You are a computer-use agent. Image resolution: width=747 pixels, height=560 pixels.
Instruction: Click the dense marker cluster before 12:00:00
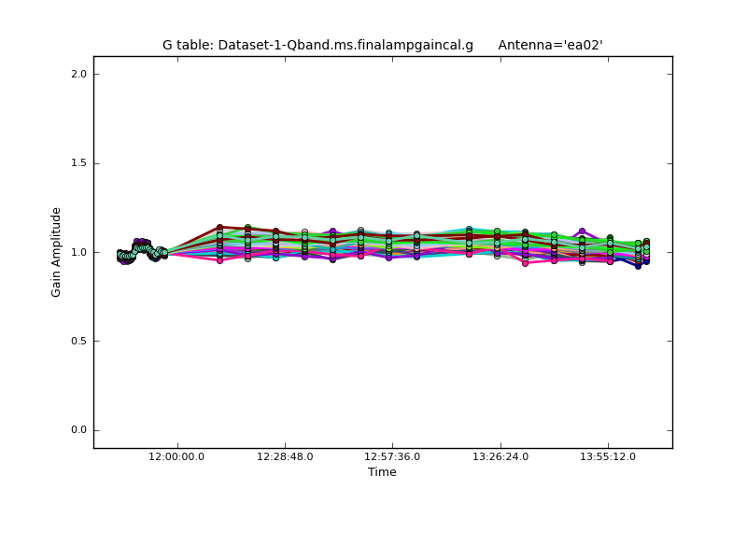tap(140, 249)
